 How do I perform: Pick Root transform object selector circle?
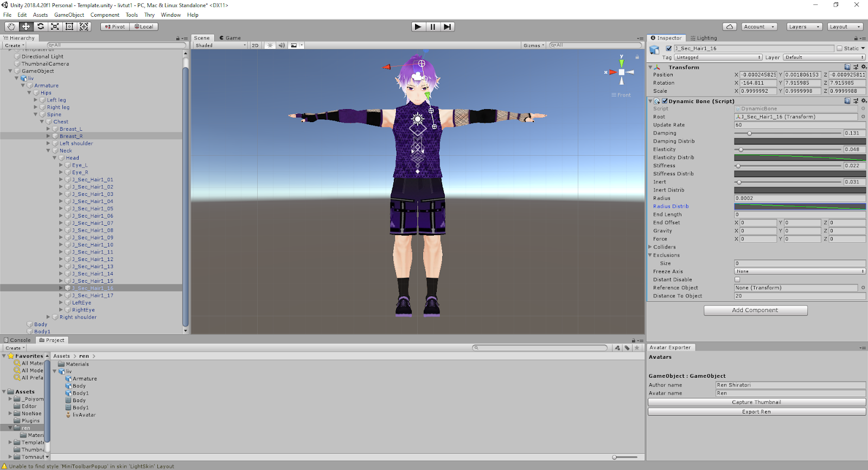click(863, 117)
